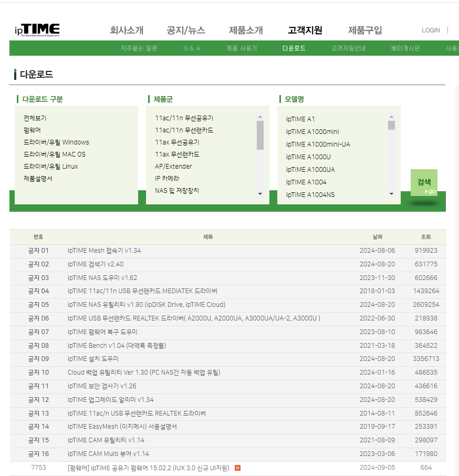Select 드라이버/유틸 MAC OS category
Screen dimensions: 459x476
[x=54, y=154]
